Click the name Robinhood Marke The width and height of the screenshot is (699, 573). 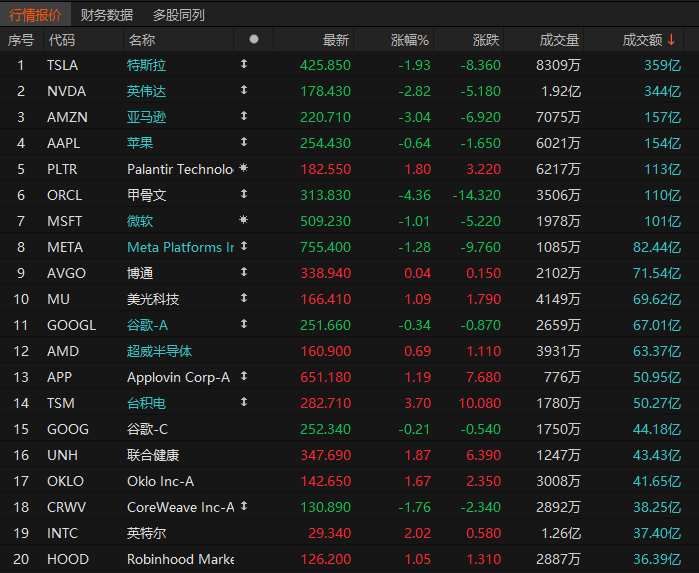click(x=180, y=559)
